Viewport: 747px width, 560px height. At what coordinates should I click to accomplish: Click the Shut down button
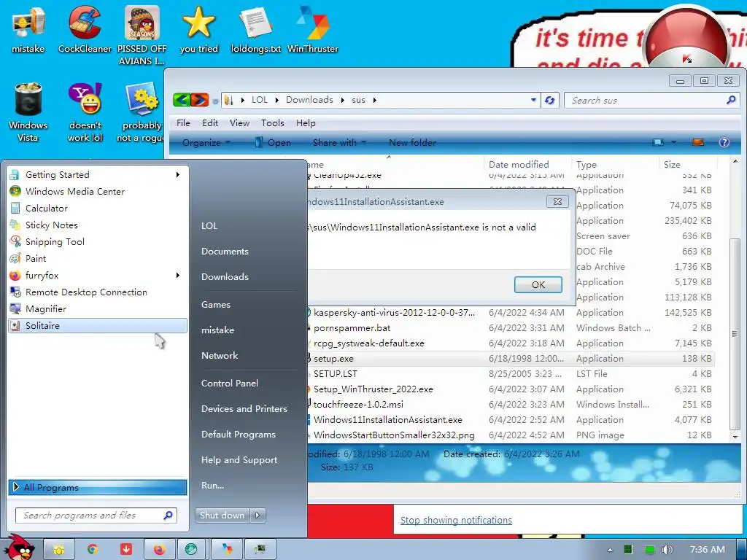coord(222,516)
